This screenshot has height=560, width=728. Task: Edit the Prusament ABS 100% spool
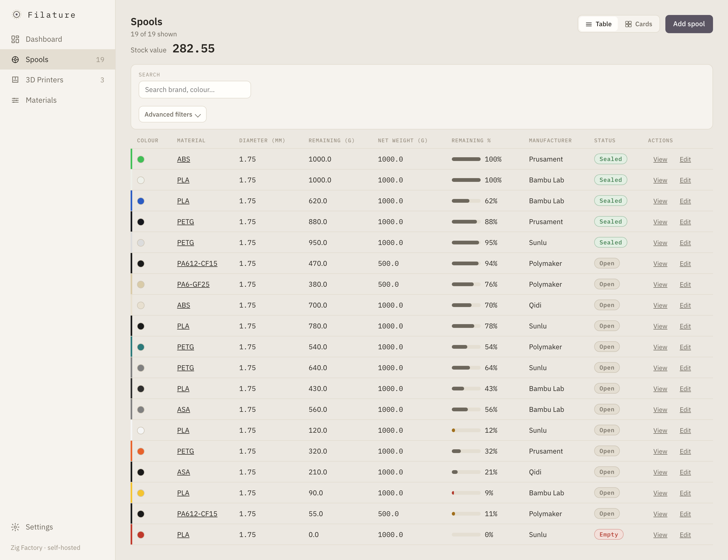pos(685,159)
